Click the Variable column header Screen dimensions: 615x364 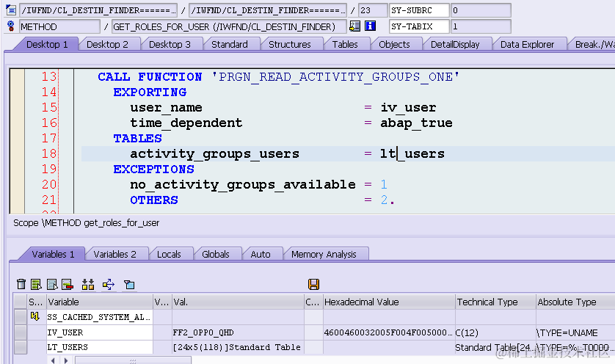point(100,302)
